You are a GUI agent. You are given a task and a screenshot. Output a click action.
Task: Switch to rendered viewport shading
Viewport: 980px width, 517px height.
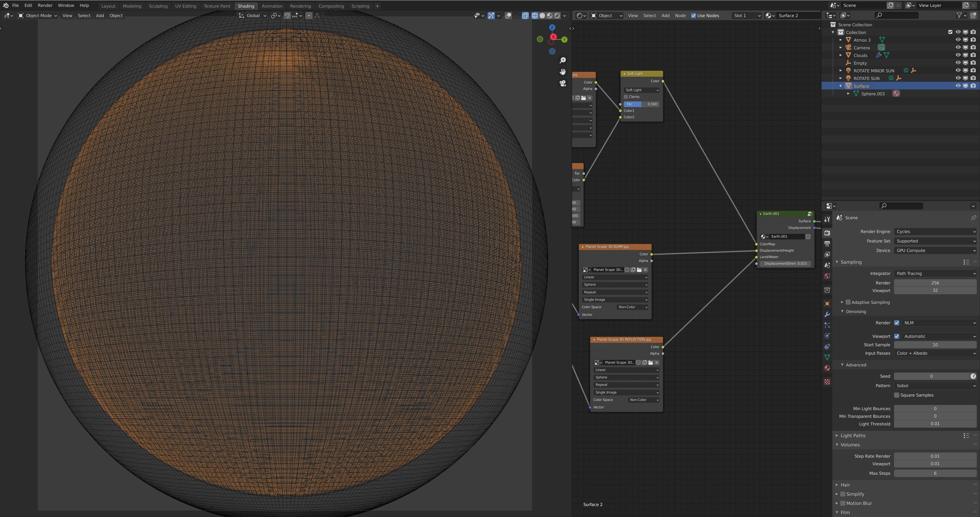(557, 16)
